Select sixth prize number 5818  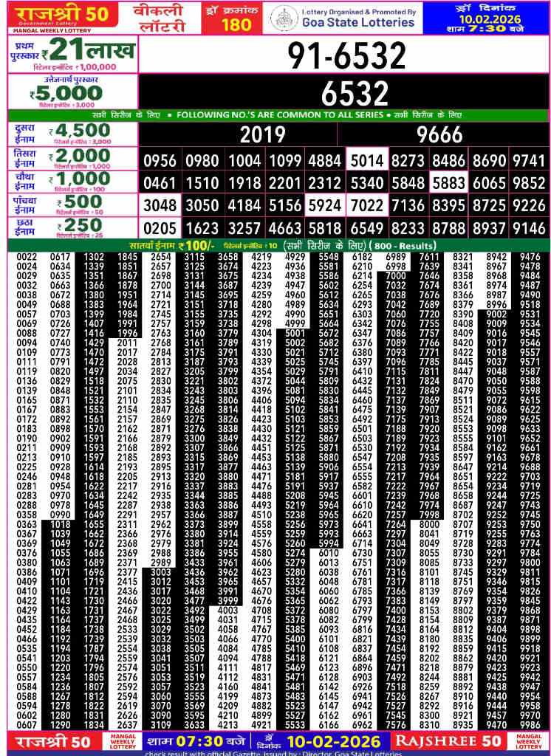[324, 229]
